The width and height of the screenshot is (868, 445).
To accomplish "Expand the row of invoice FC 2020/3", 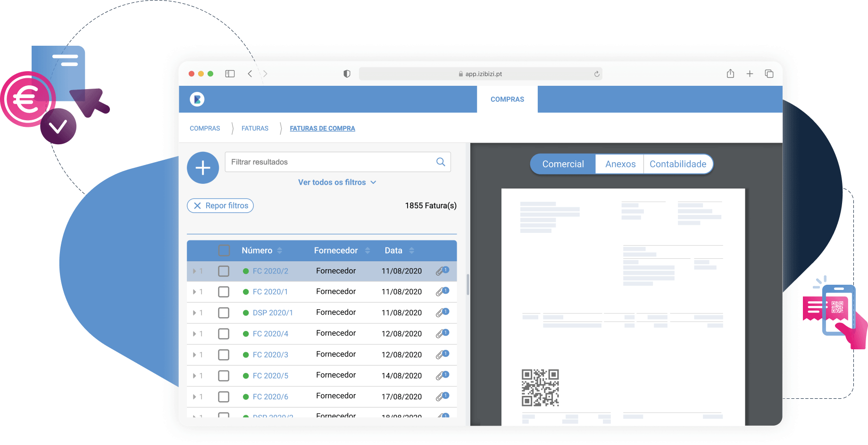I will click(x=194, y=355).
